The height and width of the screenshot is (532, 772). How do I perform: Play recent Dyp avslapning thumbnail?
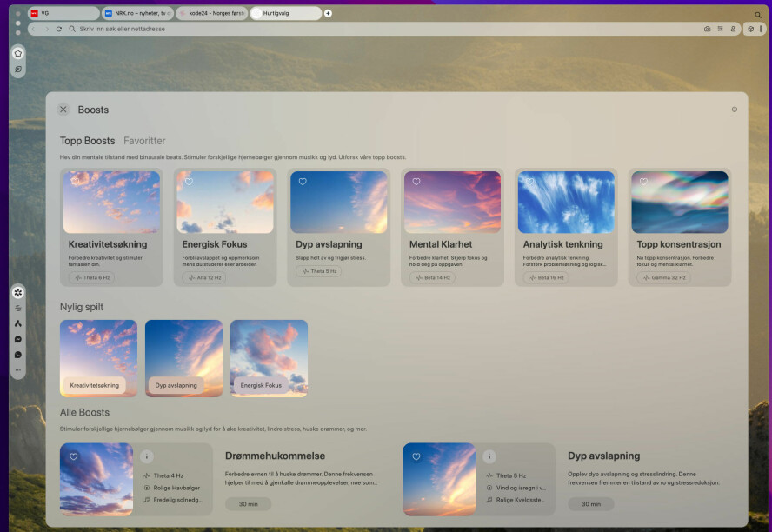point(183,358)
